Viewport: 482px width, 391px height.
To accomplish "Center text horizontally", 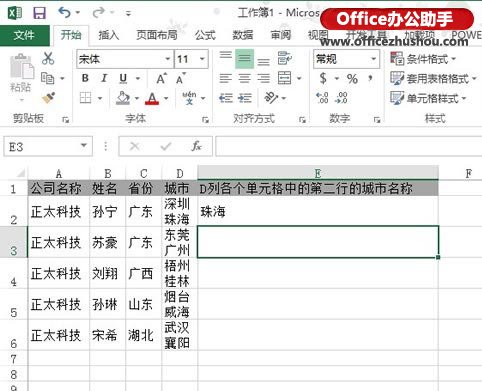I will click(244, 78).
